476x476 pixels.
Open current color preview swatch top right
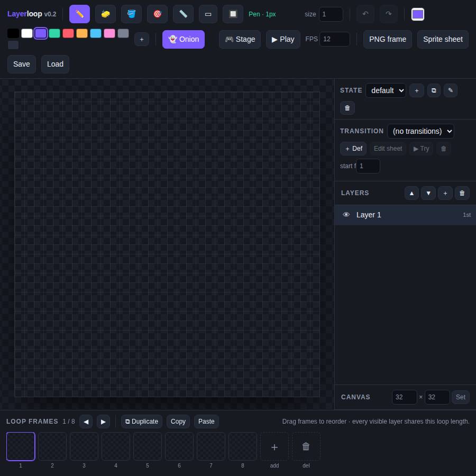click(418, 14)
